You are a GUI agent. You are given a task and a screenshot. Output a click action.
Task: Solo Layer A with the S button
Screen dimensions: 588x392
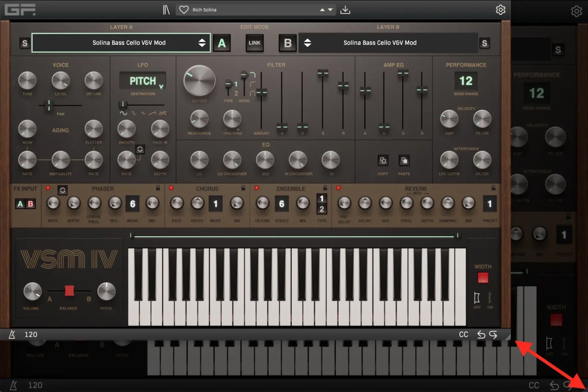(x=25, y=43)
